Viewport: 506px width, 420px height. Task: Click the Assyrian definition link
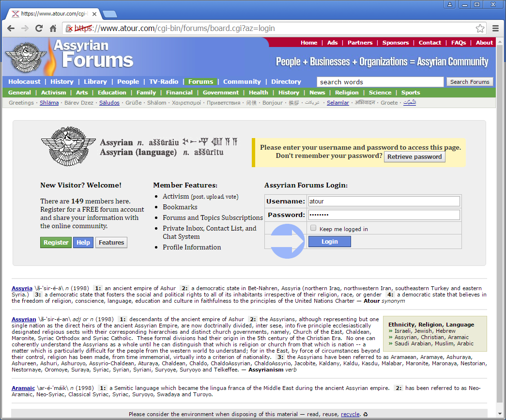point(24,319)
